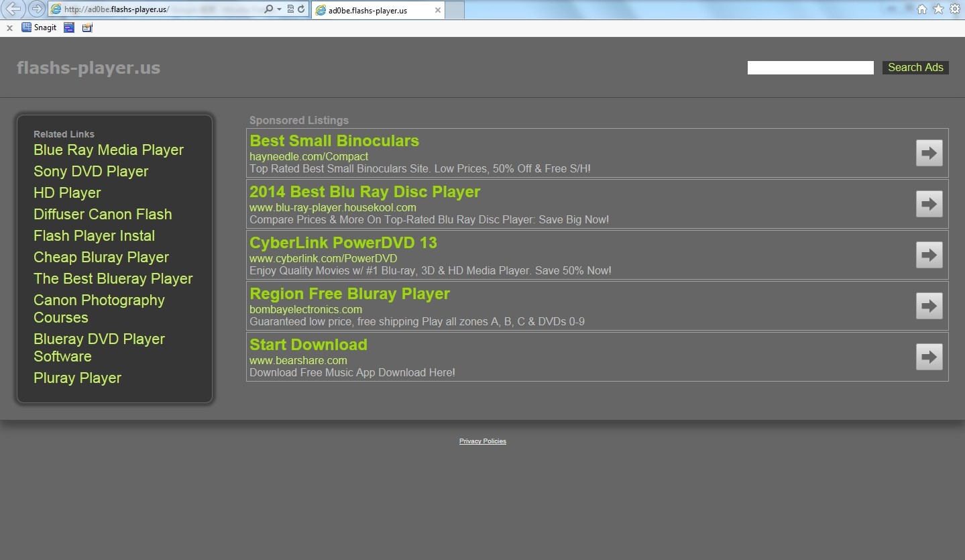Open the Blue Ray Media Player link

(109, 150)
